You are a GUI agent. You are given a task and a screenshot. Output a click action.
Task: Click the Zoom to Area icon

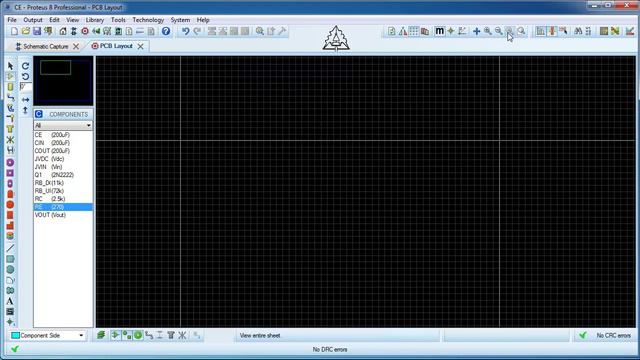(x=521, y=31)
